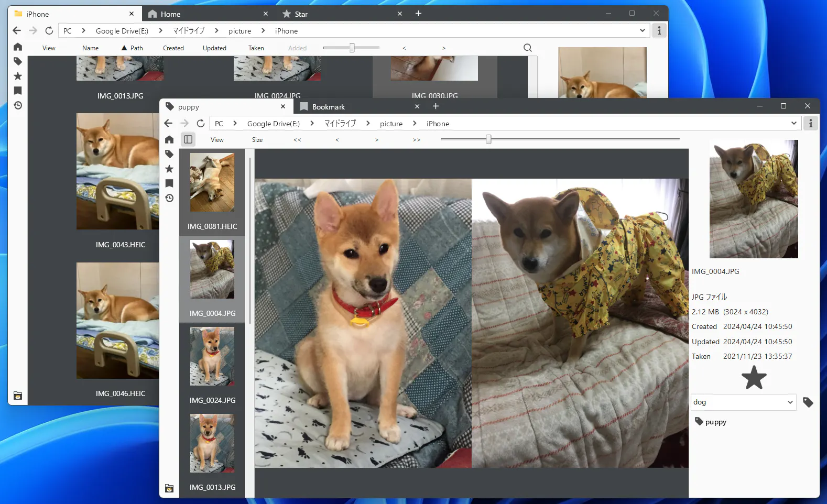
Task: Open the tag icon in the rear window sidebar
Action: pos(18,61)
